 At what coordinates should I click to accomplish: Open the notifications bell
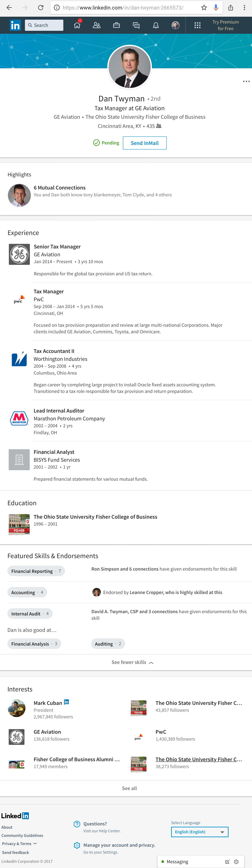pyautogui.click(x=156, y=25)
